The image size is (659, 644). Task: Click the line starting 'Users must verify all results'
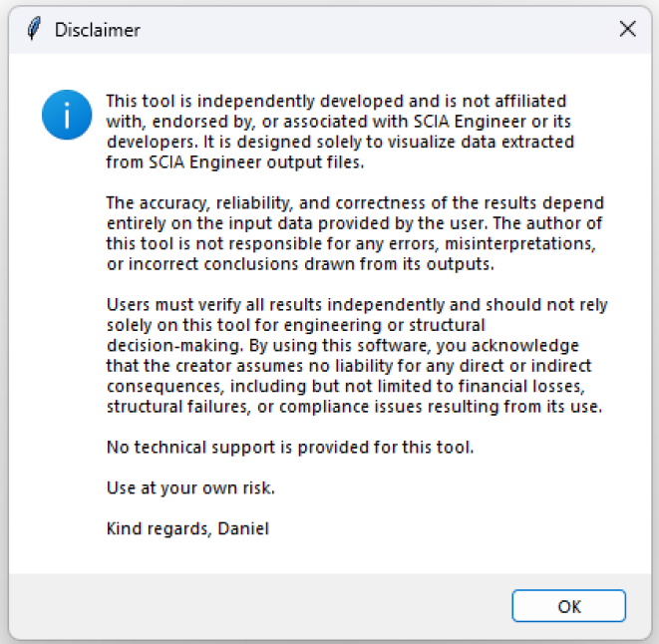pos(357,305)
